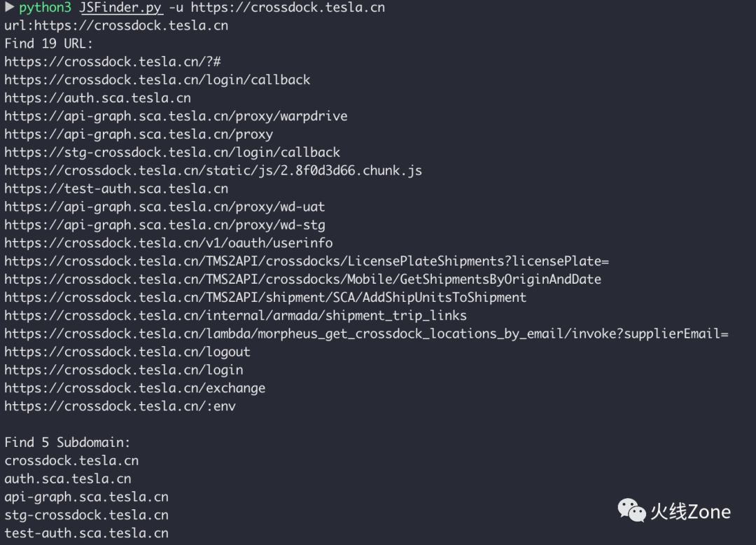Click the api-graph proxy/wd-stg URL

point(165,226)
